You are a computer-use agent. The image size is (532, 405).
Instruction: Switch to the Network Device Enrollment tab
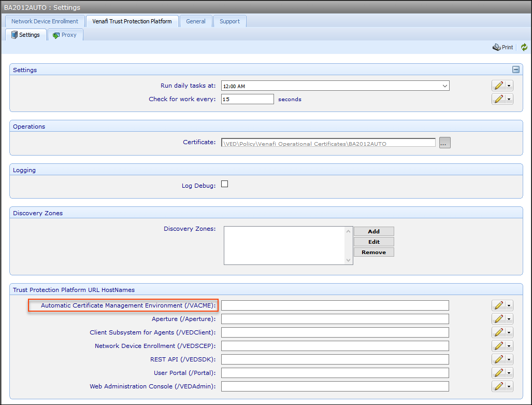(45, 21)
